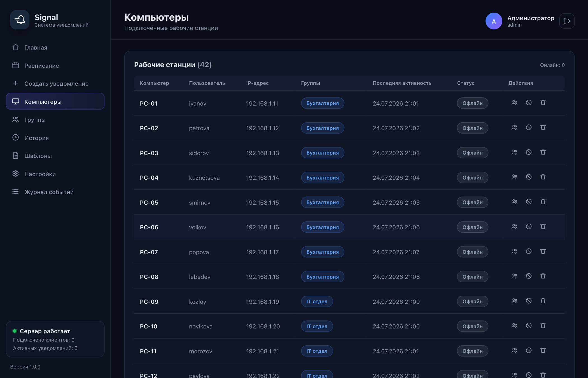Delete PC-05 using the trash icon
The image size is (588, 378).
click(543, 202)
